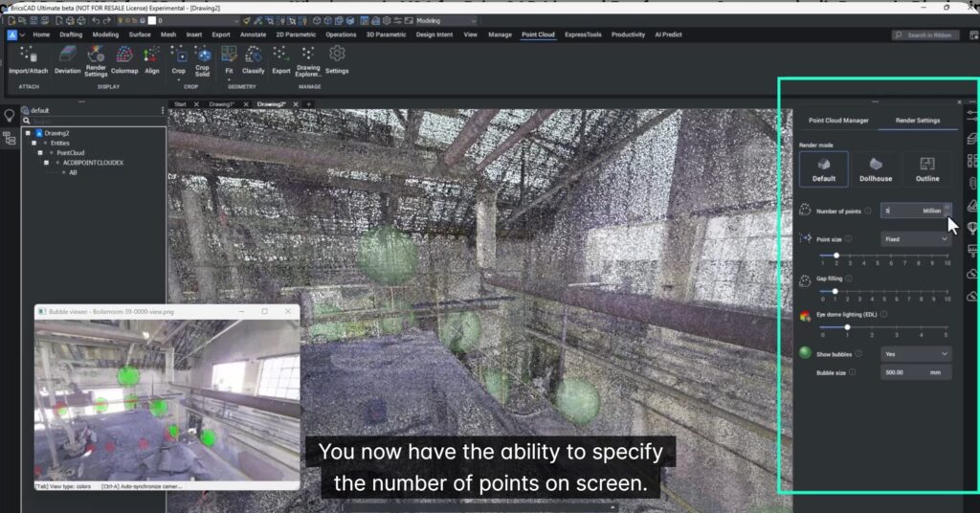This screenshot has height=513, width=980.
Task: Open the ExpressTools ribbon tab
Action: click(x=583, y=35)
